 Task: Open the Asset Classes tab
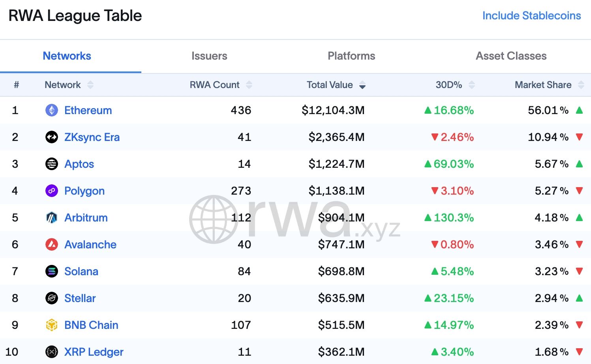(x=511, y=56)
